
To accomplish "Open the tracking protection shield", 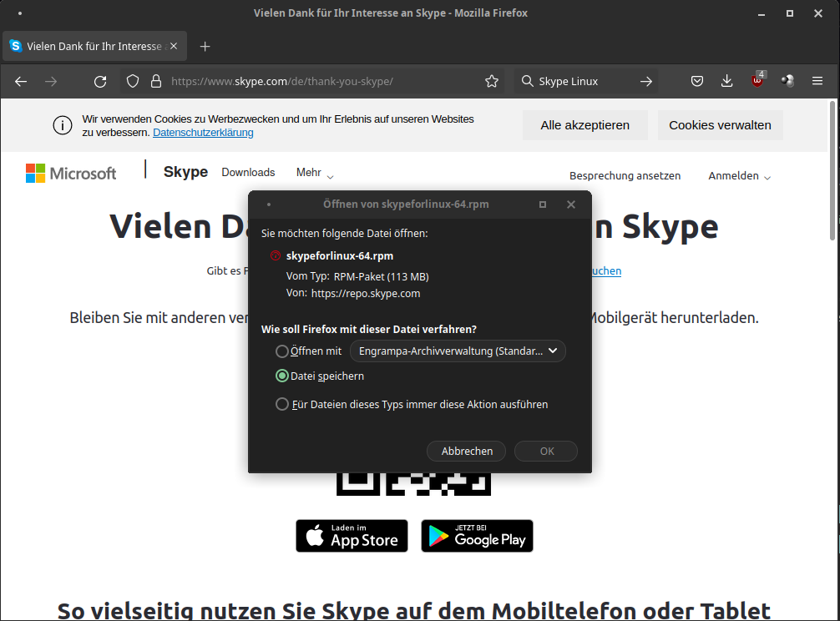I will pyautogui.click(x=132, y=81).
